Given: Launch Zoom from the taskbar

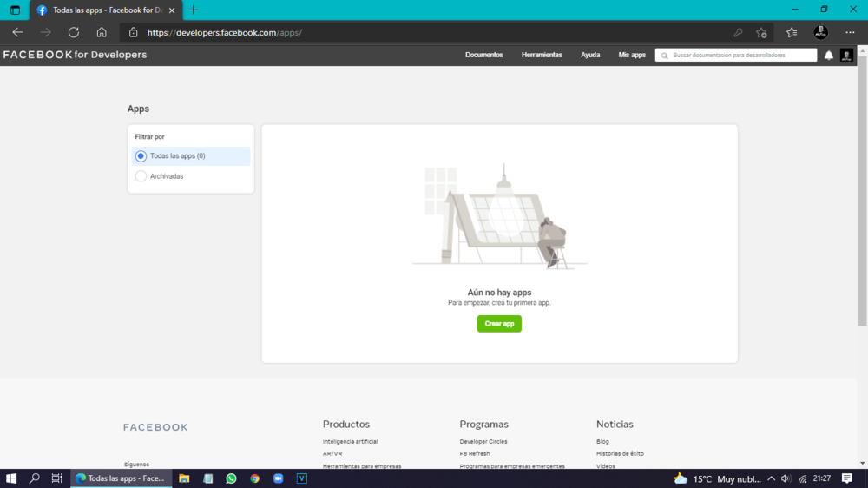Looking at the screenshot, I should pos(279,478).
